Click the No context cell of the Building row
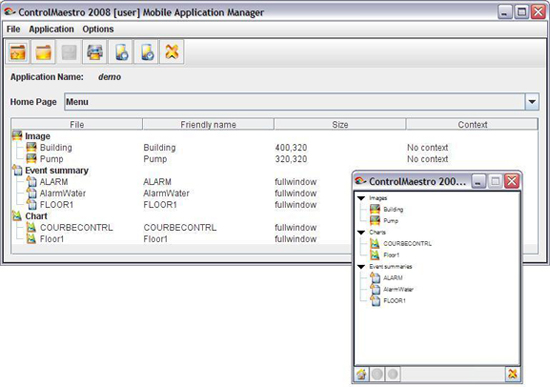 point(428,147)
